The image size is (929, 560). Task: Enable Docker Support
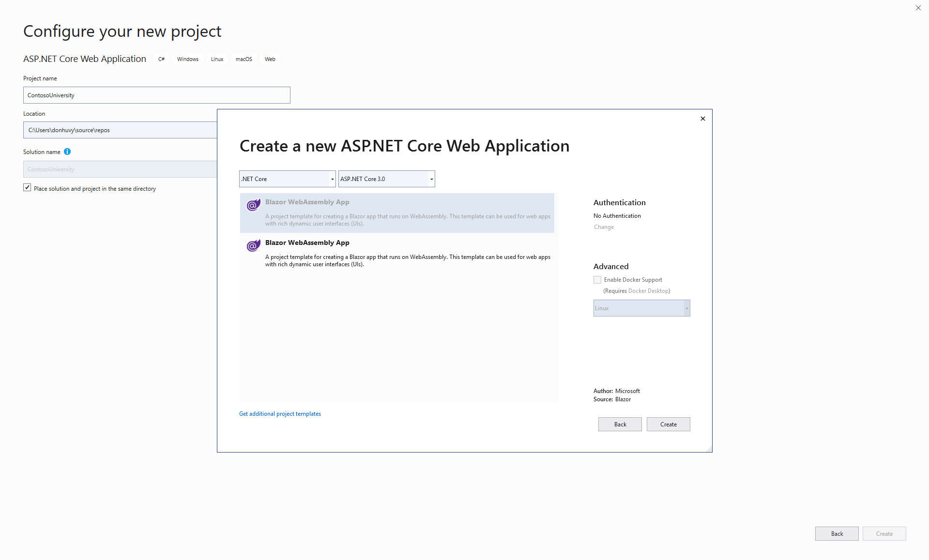(x=597, y=279)
